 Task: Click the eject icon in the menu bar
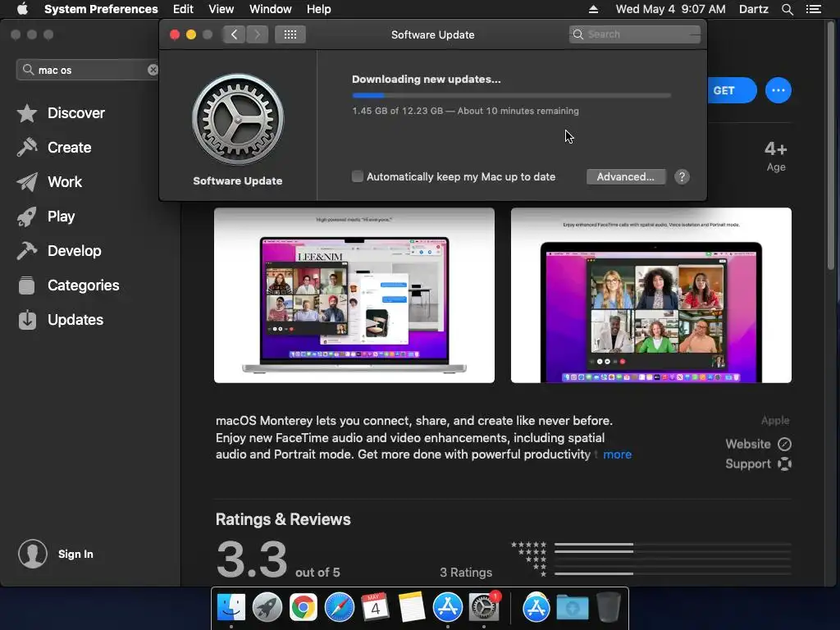pos(593,9)
